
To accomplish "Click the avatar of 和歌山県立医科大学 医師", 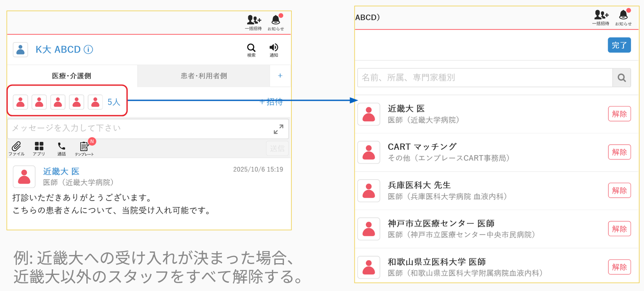I will point(369,267).
